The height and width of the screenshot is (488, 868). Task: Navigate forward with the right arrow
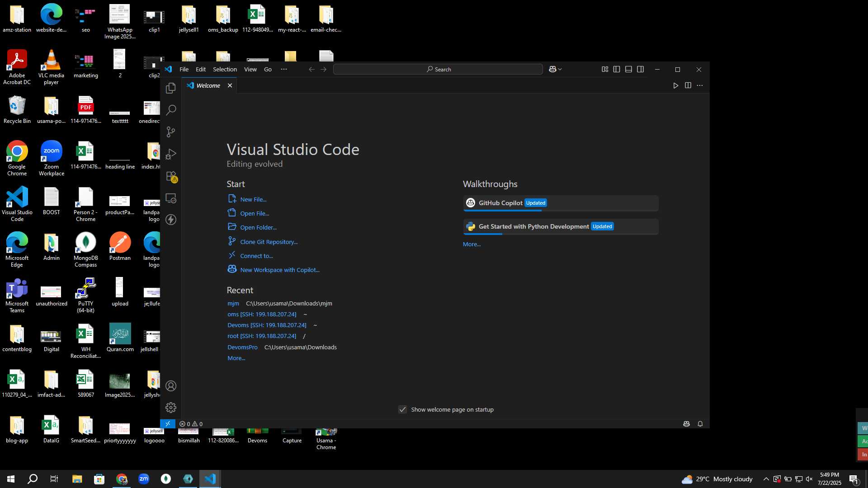click(324, 69)
